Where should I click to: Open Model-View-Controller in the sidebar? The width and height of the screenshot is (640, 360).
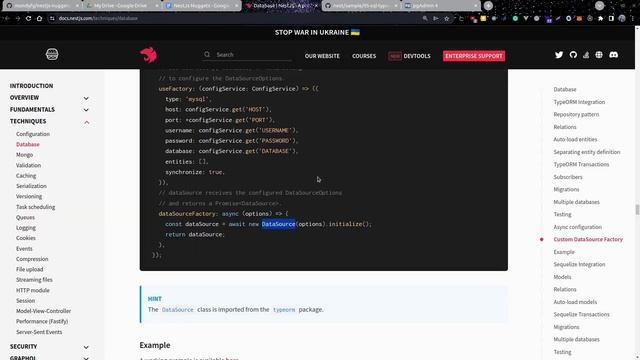point(43,311)
